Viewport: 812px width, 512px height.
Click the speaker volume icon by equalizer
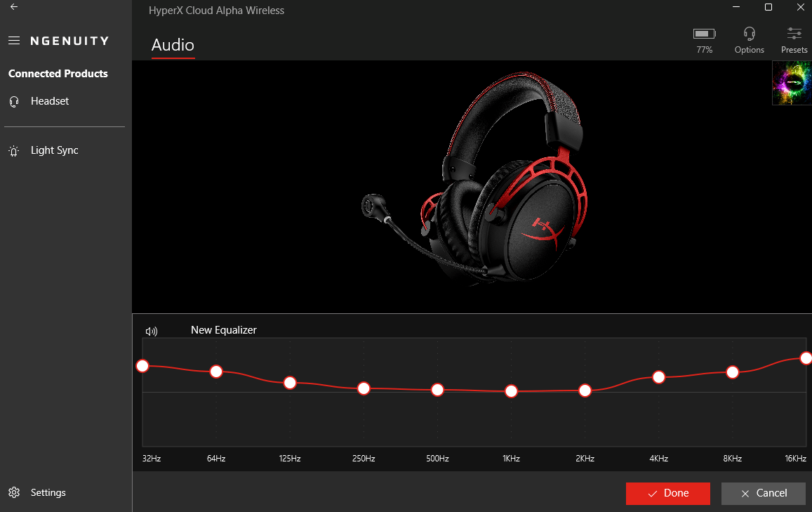pyautogui.click(x=151, y=331)
